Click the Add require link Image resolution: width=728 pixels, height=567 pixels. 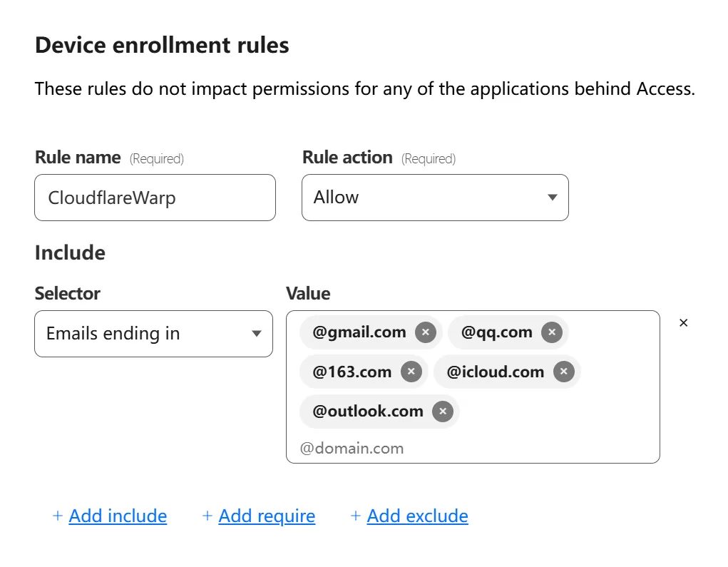[x=267, y=516]
